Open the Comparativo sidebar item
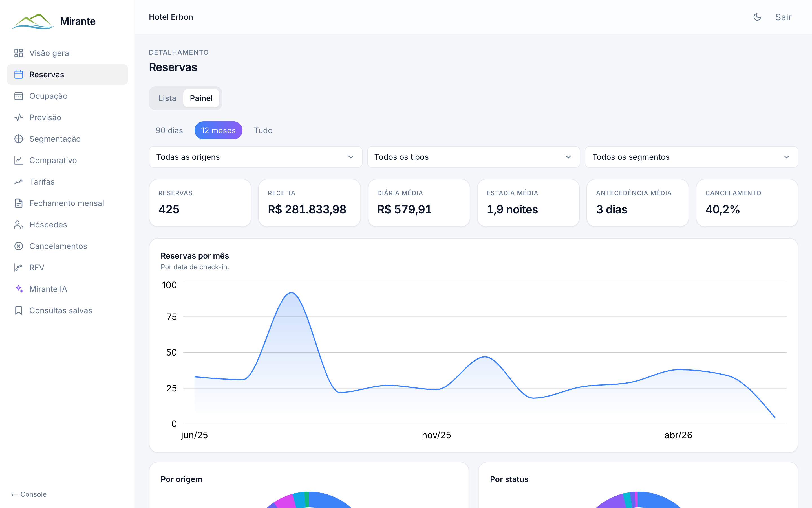The width and height of the screenshot is (812, 508). click(67, 161)
